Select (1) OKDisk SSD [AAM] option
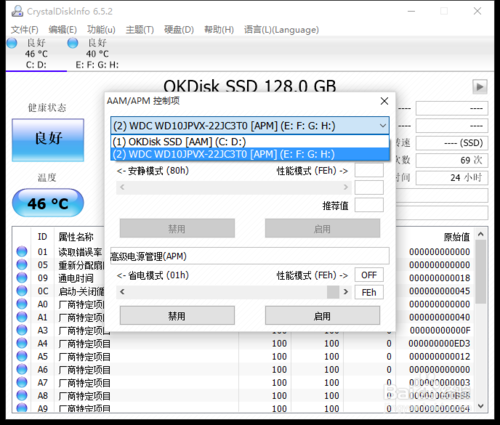The image size is (500, 425). [250, 142]
